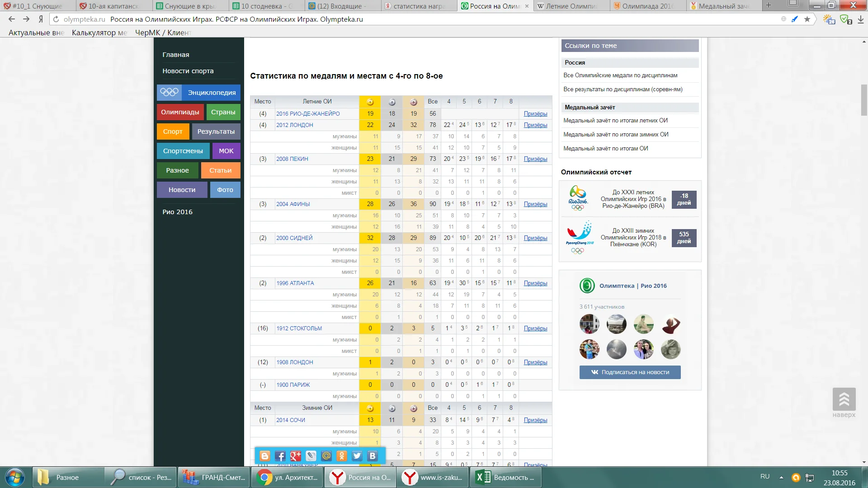
Task: Share via Odnoklassniki icon
Action: tap(342, 456)
